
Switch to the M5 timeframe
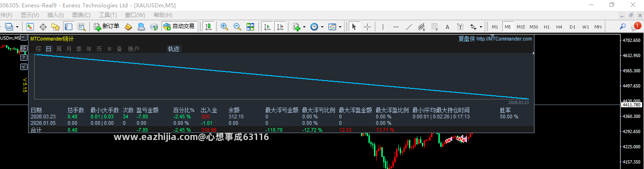coord(507,27)
